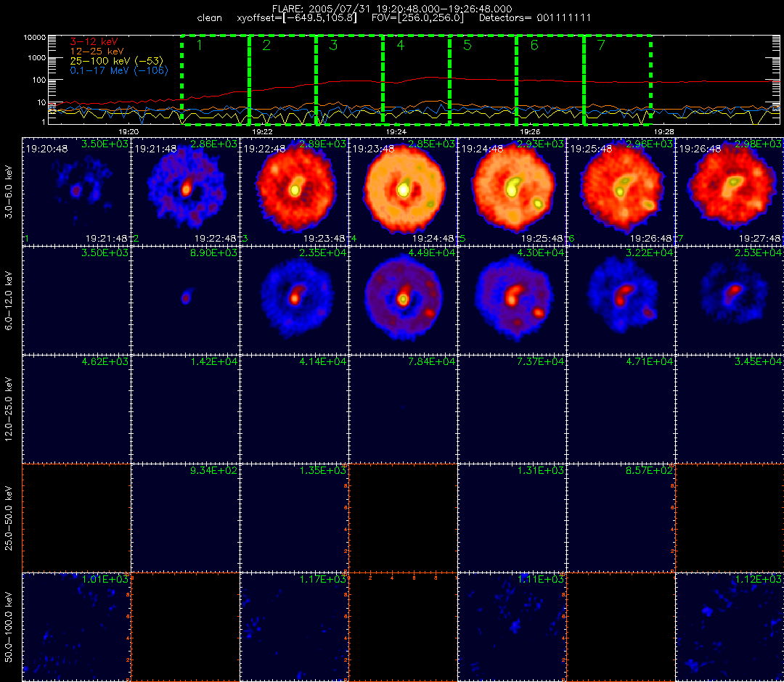Open the 3.0-6.0 keV image labeled 2.85E+03
This screenshot has width=784, height=682.
coord(404,192)
